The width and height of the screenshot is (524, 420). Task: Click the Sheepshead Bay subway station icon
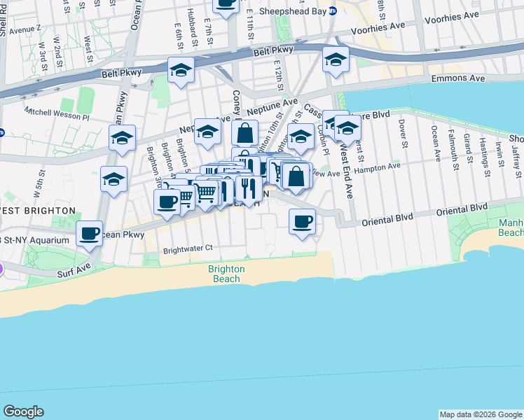coord(333,11)
